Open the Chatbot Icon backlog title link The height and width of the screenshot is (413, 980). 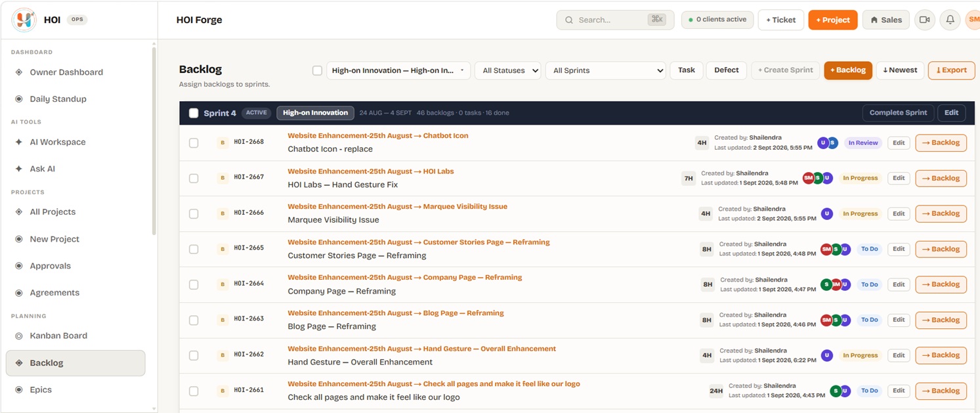pos(378,136)
